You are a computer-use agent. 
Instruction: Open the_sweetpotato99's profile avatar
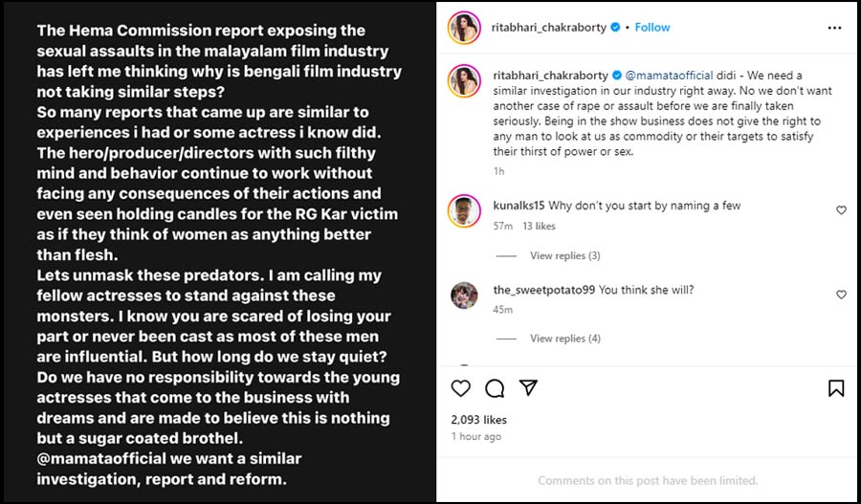[464, 296]
